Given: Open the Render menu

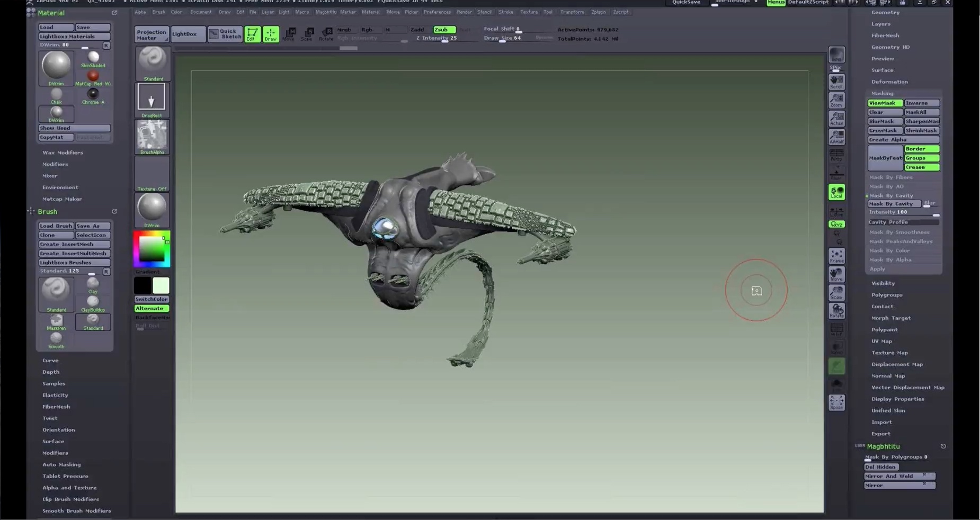Looking at the screenshot, I should point(464,12).
